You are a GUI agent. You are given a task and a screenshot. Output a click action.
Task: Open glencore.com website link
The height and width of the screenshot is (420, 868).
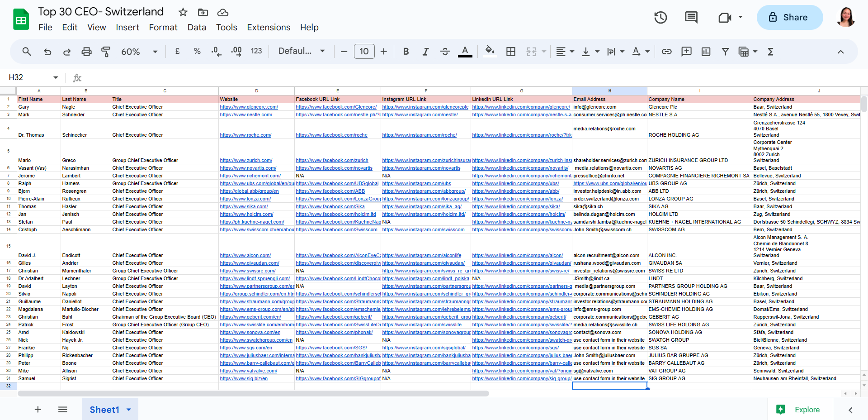(249, 107)
